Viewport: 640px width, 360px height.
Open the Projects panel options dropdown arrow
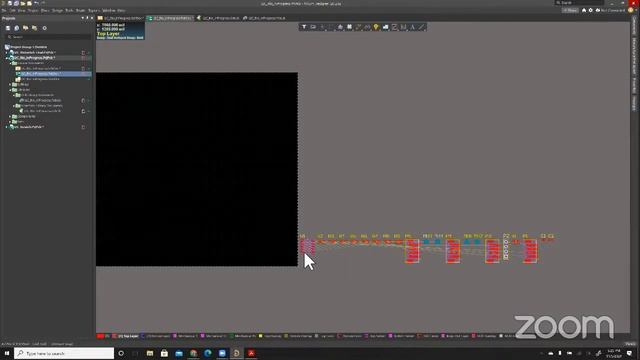[x=82, y=18]
